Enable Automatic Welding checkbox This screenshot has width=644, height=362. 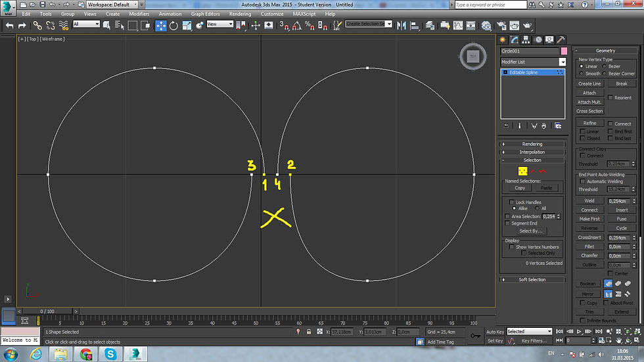[582, 181]
